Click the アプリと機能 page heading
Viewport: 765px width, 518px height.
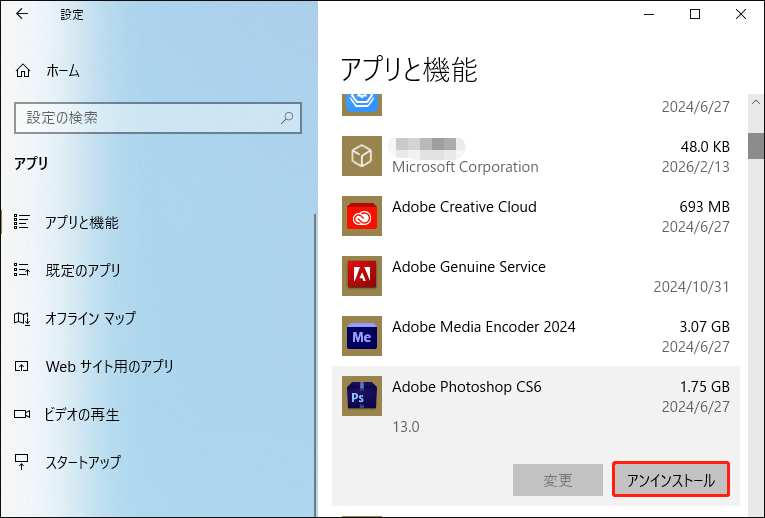pyautogui.click(x=409, y=70)
